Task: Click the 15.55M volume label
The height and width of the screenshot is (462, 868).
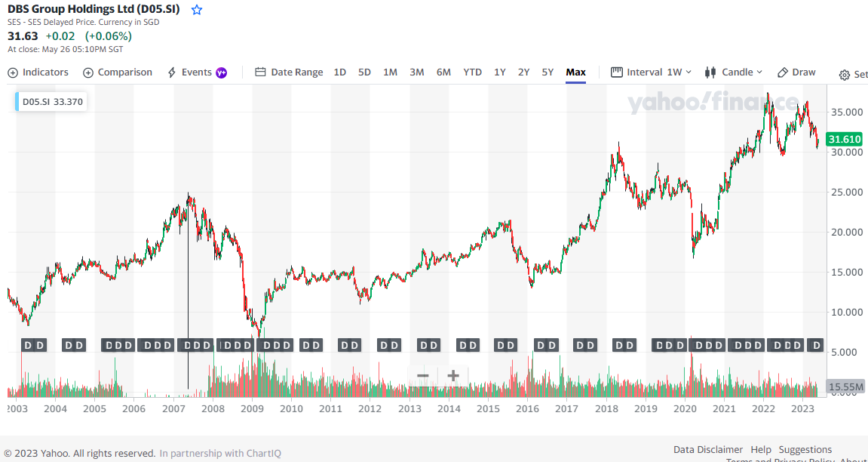Action: point(845,387)
